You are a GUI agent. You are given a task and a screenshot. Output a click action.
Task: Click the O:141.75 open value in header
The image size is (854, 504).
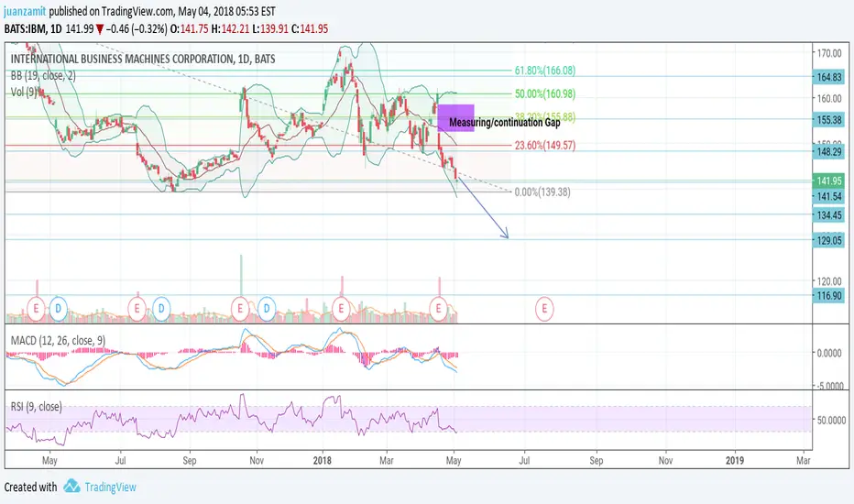189,29
